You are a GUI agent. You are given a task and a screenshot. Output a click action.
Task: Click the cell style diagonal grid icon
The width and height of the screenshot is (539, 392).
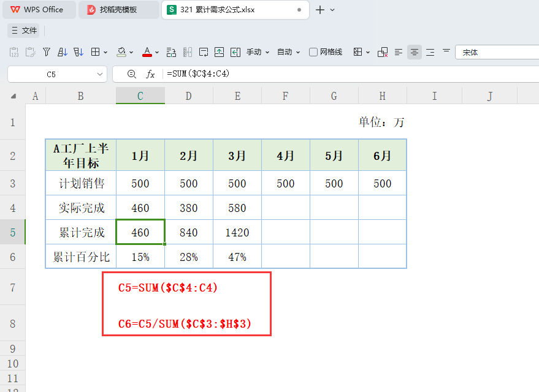[x=358, y=52]
